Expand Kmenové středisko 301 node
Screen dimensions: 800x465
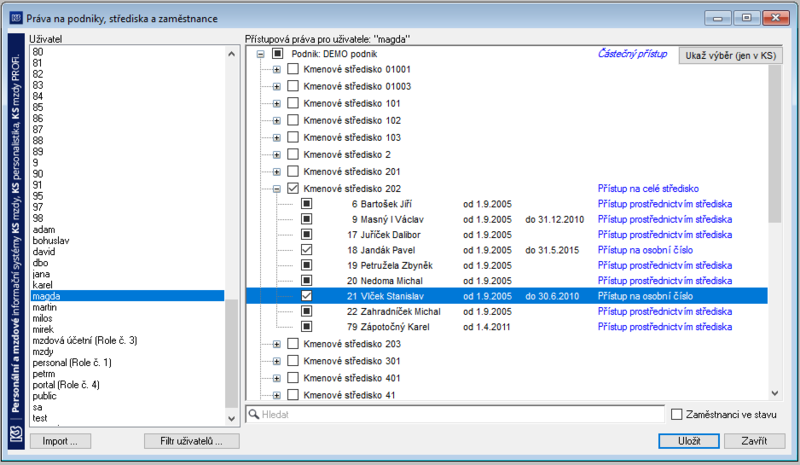tap(277, 361)
